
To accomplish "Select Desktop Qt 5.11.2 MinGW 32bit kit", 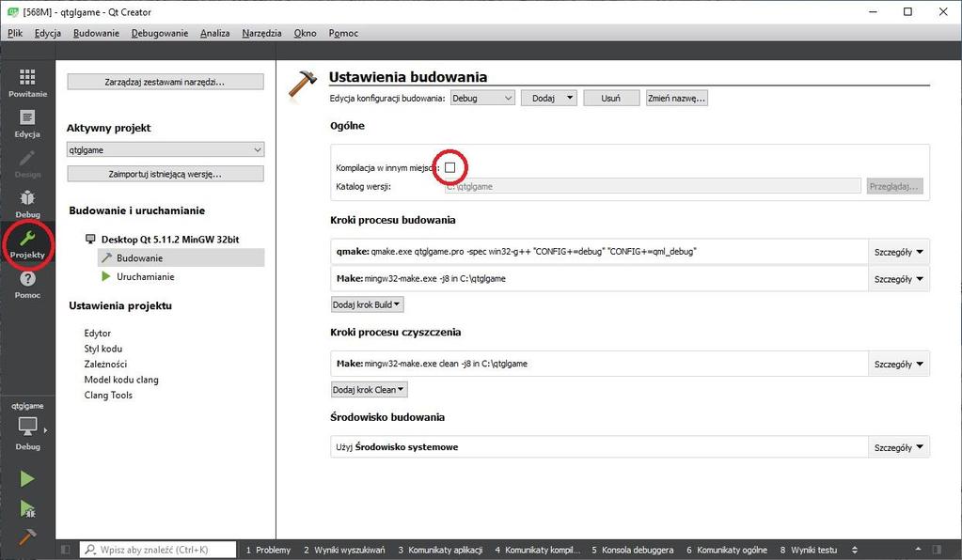I will pos(170,239).
